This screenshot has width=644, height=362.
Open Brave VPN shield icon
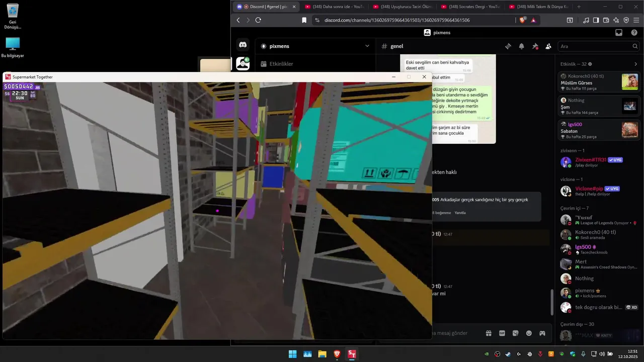[626, 20]
